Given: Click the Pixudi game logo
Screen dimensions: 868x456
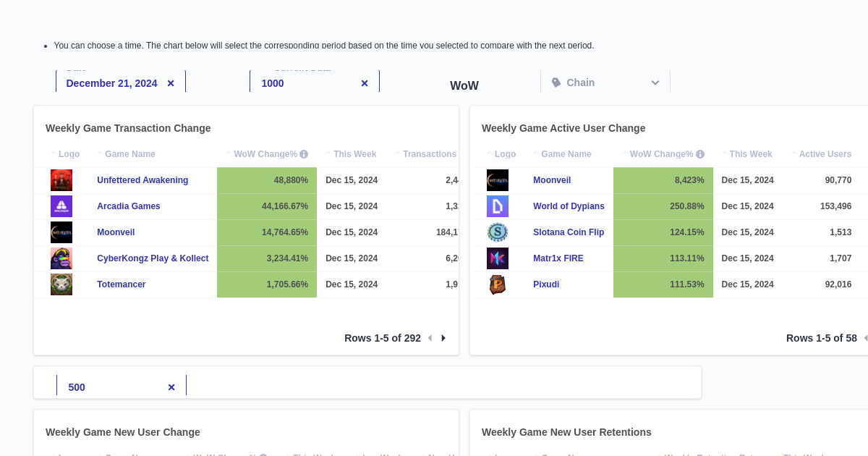Looking at the screenshot, I should pyautogui.click(x=498, y=284).
